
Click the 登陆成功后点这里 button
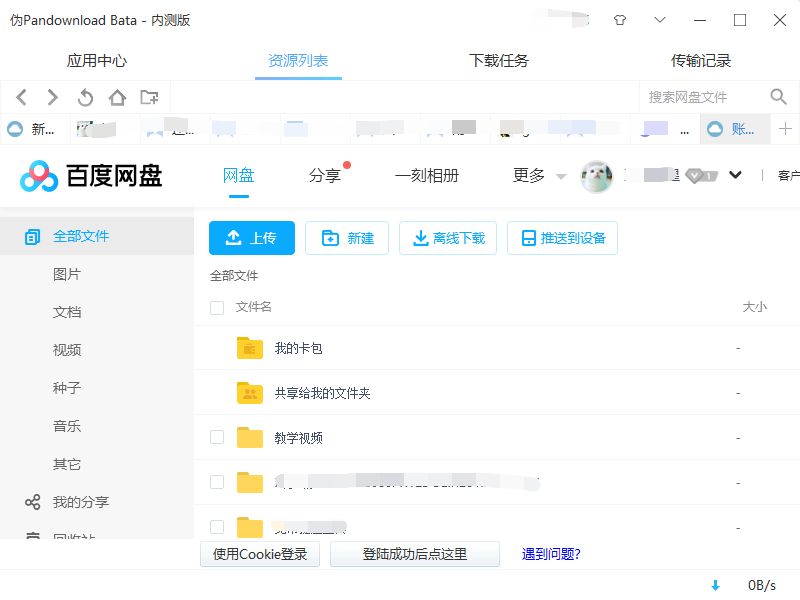tap(415, 554)
